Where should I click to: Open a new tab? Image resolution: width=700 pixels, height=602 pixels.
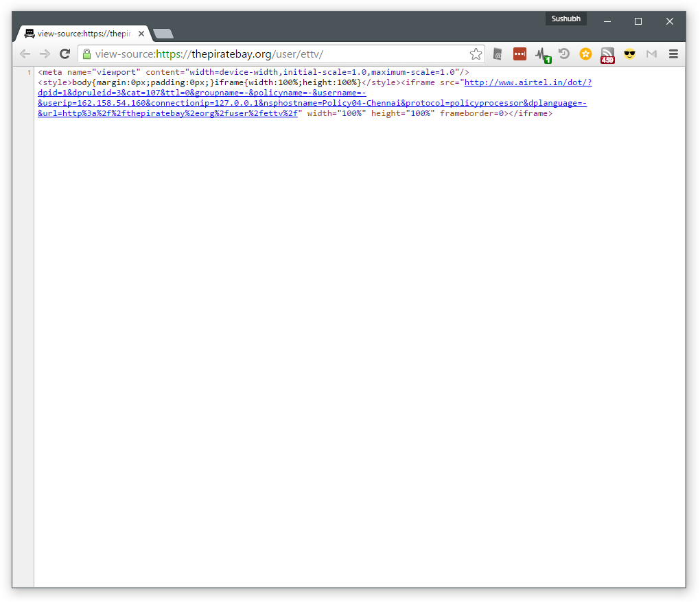[163, 34]
